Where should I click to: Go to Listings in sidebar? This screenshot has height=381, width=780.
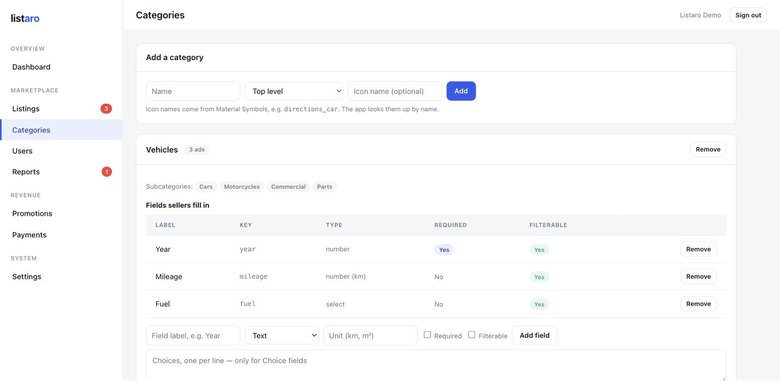[x=61, y=108]
